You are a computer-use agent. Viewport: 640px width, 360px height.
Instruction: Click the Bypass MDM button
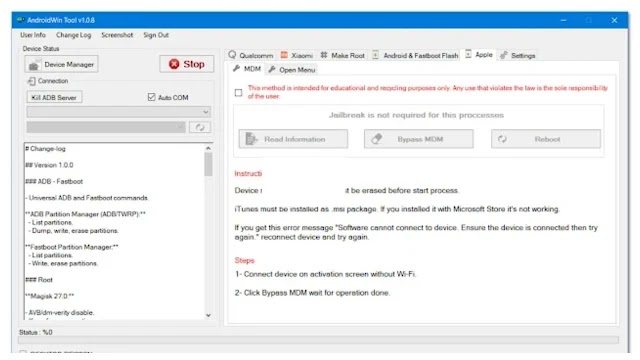point(419,139)
